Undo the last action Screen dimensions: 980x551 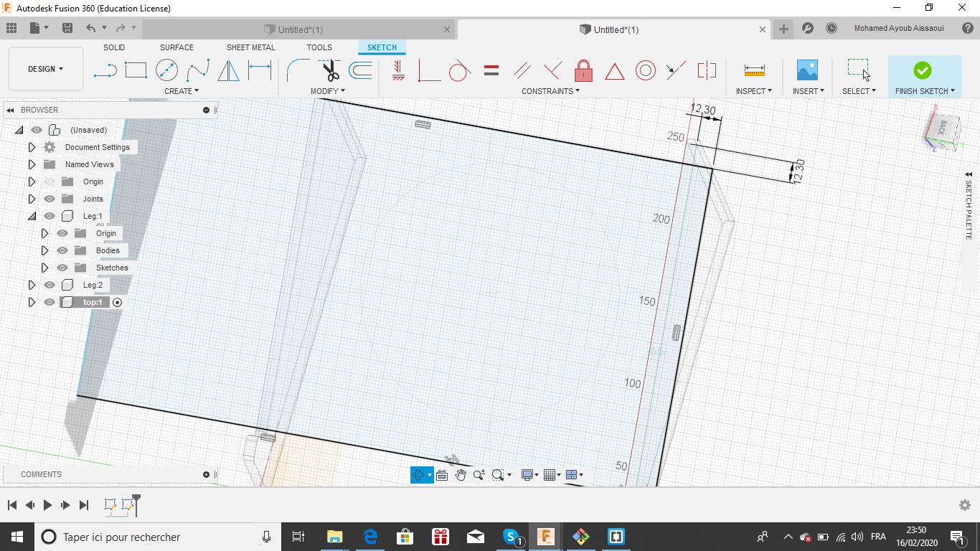coord(91,28)
